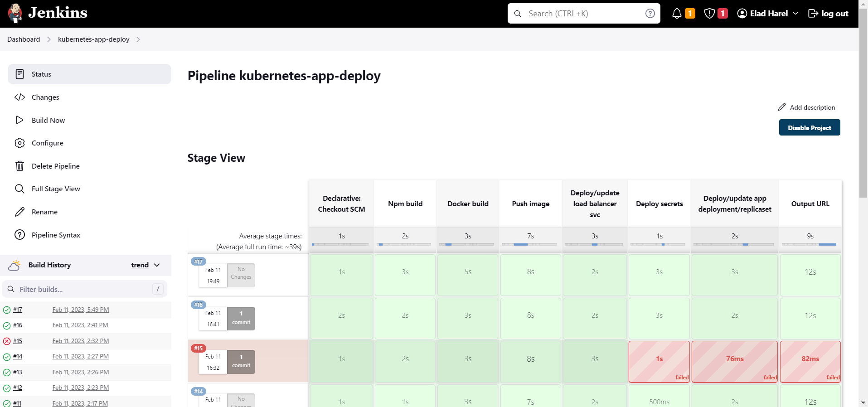Click the Disable Project button
Viewport: 868px width, 407px height.
810,127
